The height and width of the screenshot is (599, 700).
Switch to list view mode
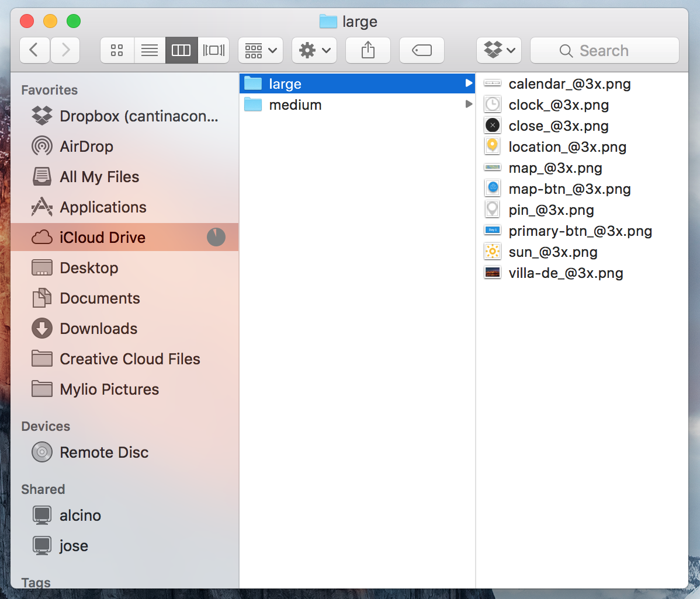pos(150,50)
